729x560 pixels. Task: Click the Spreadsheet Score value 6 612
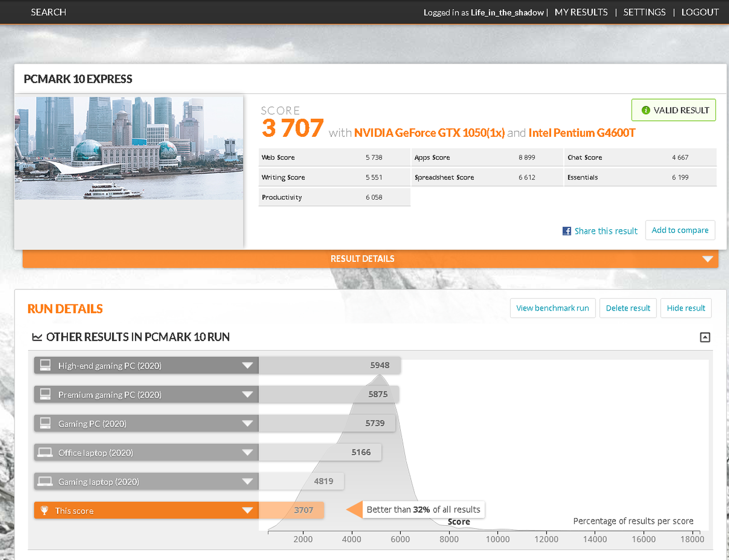[x=527, y=177]
